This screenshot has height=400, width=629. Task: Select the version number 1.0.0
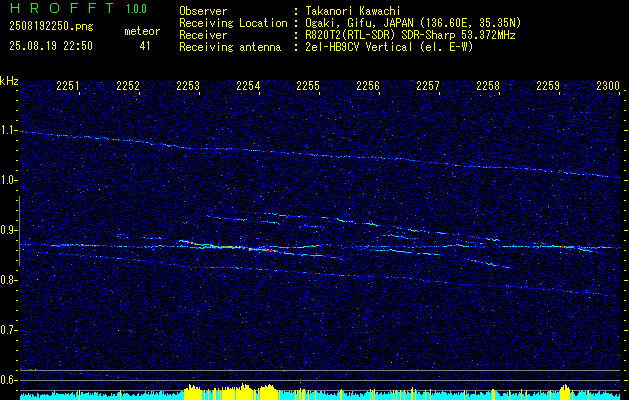coord(136,9)
